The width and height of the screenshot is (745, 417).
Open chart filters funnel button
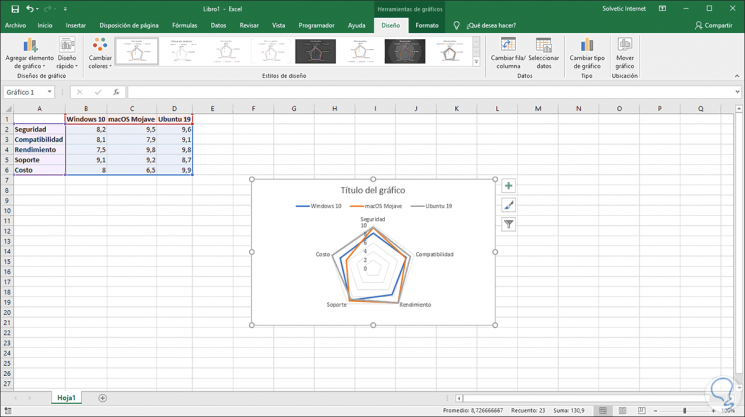508,224
